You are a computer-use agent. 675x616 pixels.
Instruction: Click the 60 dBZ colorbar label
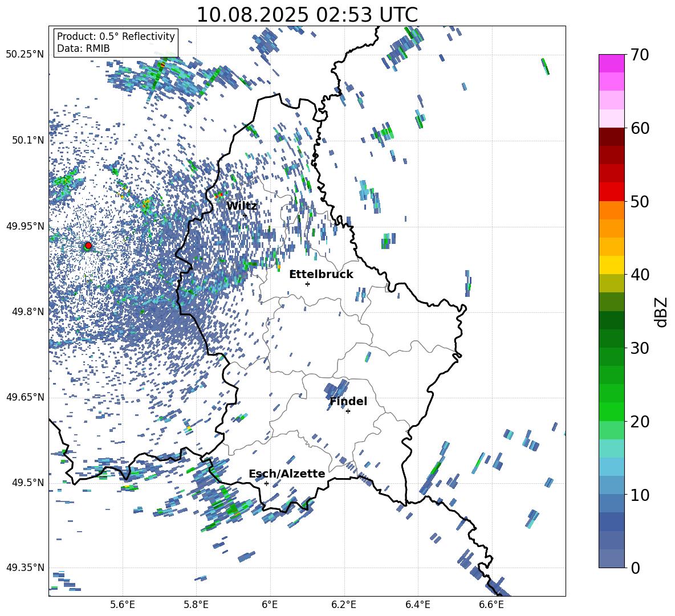point(639,128)
